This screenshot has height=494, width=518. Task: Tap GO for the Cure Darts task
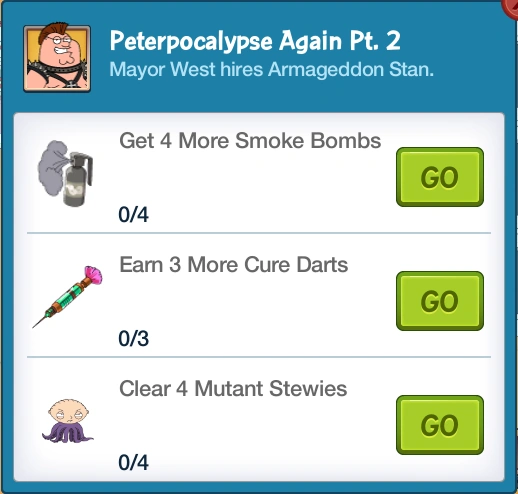click(x=440, y=301)
